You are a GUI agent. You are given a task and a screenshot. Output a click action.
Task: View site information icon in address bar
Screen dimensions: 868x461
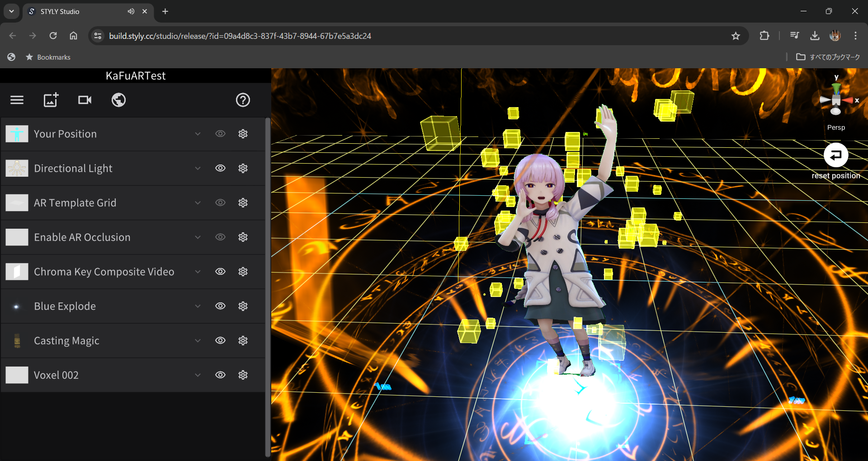click(98, 36)
